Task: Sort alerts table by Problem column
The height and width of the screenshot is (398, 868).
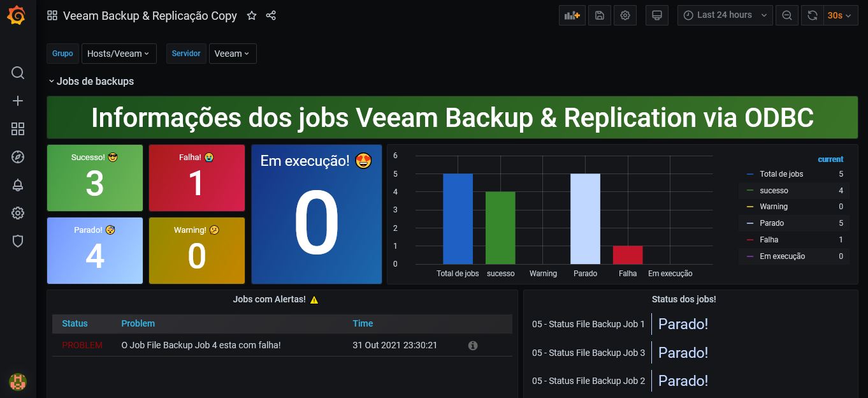Action: coord(138,323)
